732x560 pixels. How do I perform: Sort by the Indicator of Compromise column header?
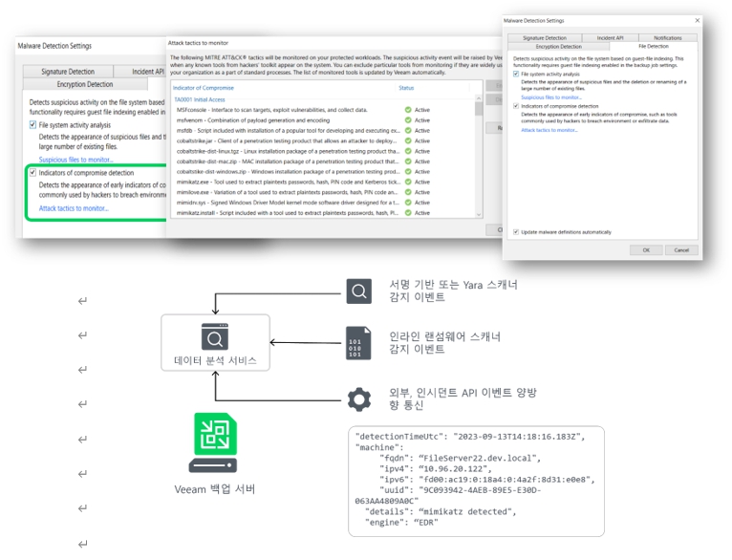click(x=203, y=88)
